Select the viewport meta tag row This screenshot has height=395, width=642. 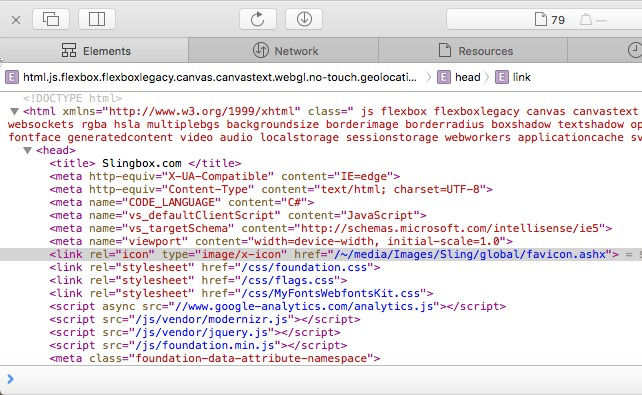pyautogui.click(x=281, y=242)
